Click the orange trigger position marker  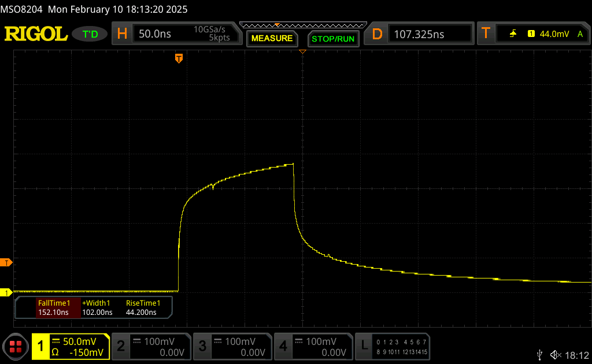pyautogui.click(x=179, y=58)
